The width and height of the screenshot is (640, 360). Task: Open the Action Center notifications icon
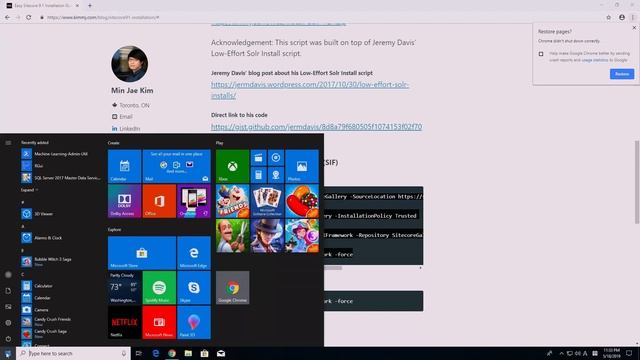[x=629, y=353]
